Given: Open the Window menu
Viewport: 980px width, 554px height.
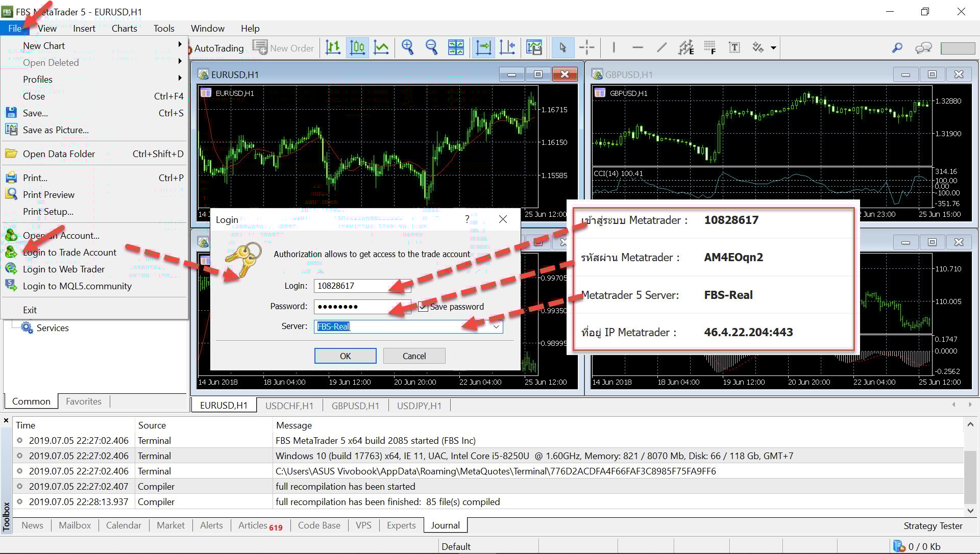Looking at the screenshot, I should (207, 28).
